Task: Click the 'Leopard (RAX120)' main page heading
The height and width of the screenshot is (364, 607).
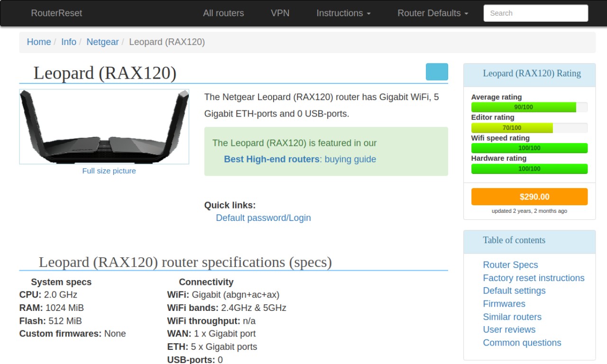Action: 105,73
